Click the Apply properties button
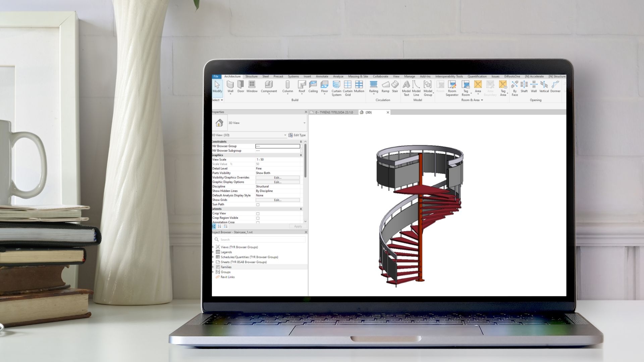Viewport: 644px width, 362px height. click(x=298, y=227)
